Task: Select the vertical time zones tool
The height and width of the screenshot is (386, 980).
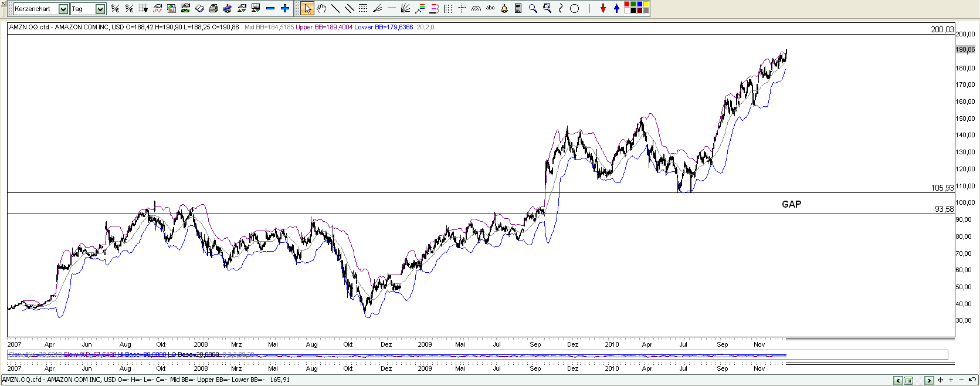Action: [447, 8]
